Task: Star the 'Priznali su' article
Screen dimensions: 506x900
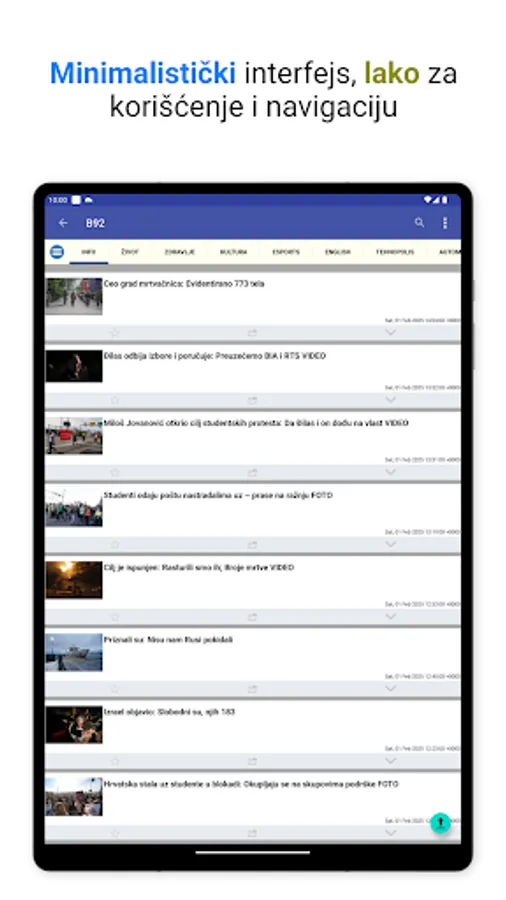Action: coord(114,688)
